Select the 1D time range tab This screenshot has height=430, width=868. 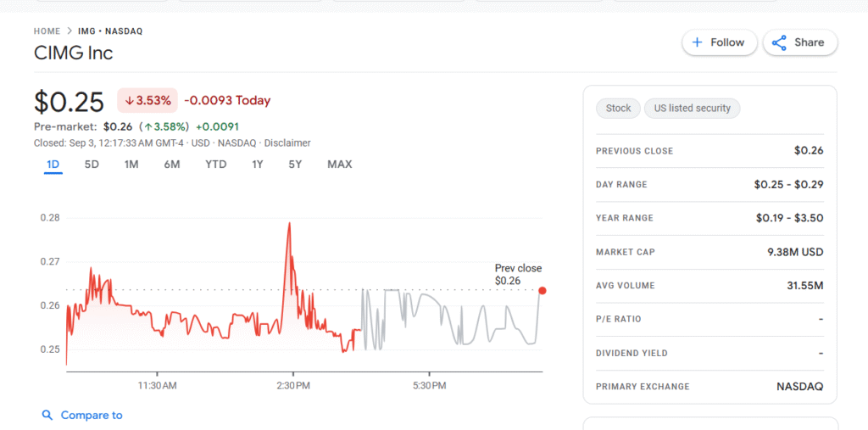click(x=53, y=165)
